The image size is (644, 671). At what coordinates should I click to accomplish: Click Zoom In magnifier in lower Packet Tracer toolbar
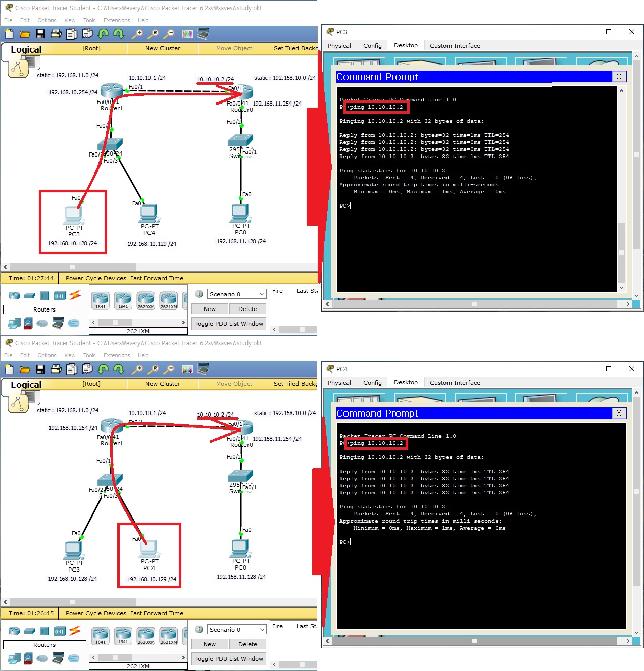pos(137,369)
